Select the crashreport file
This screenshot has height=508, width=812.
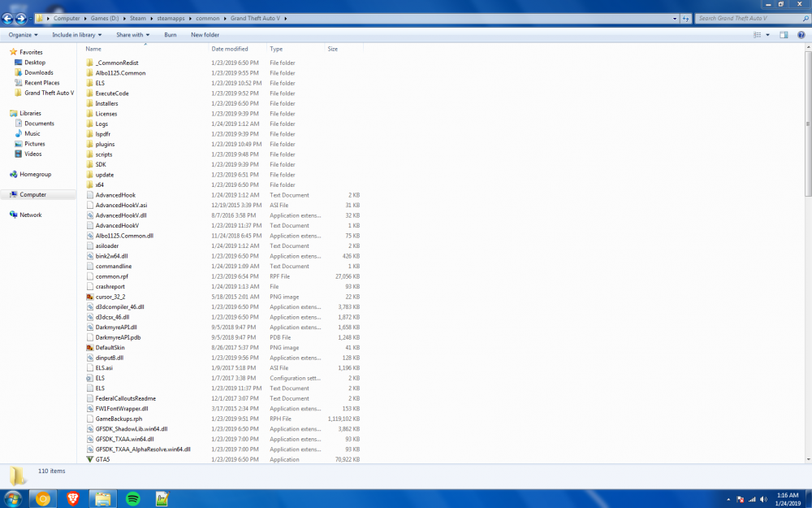click(110, 287)
